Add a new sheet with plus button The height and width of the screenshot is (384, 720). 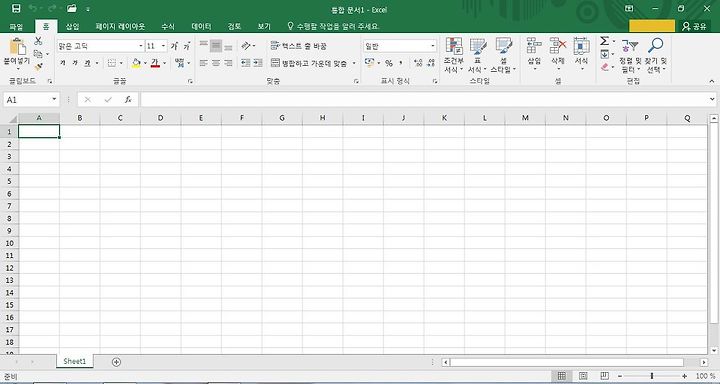pyautogui.click(x=116, y=362)
